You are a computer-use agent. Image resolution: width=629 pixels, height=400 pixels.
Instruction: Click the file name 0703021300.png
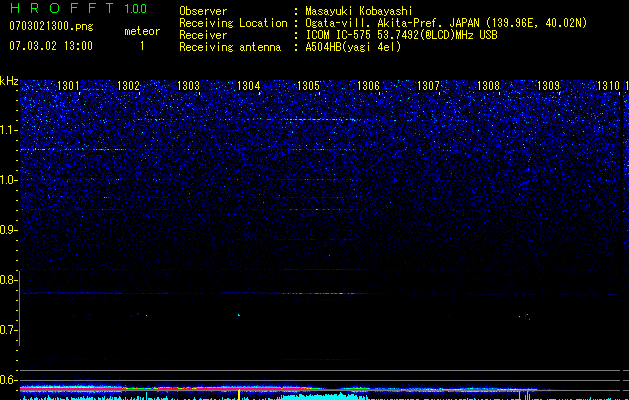tap(51, 26)
